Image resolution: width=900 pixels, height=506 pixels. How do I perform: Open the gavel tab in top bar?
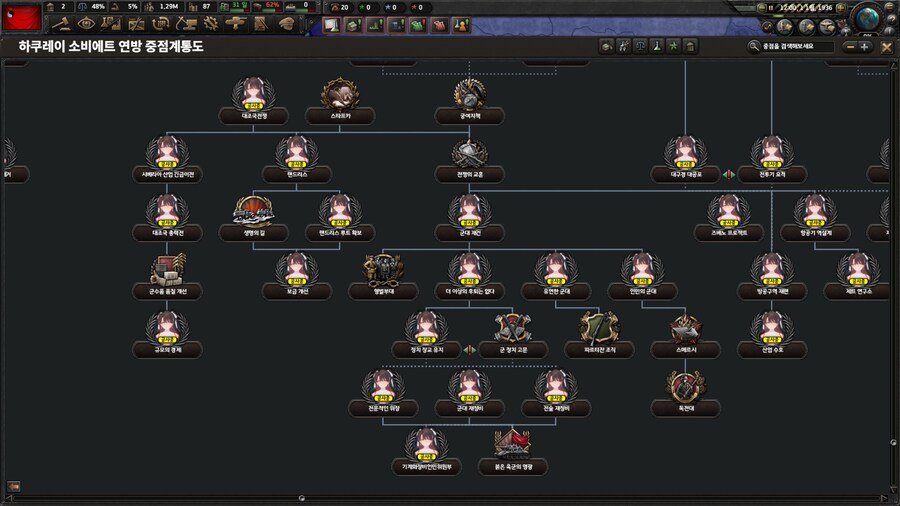tap(61, 23)
